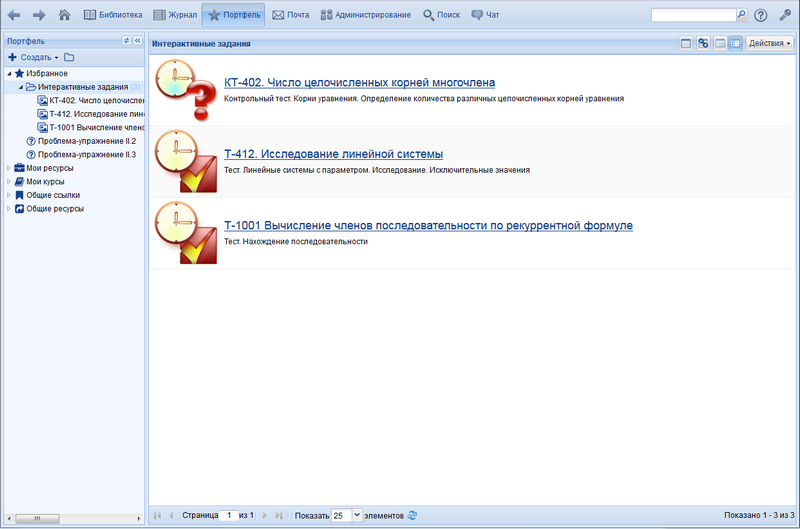Click the refresh icon in pagination bar
The width and height of the screenshot is (800, 529).
coord(412,515)
